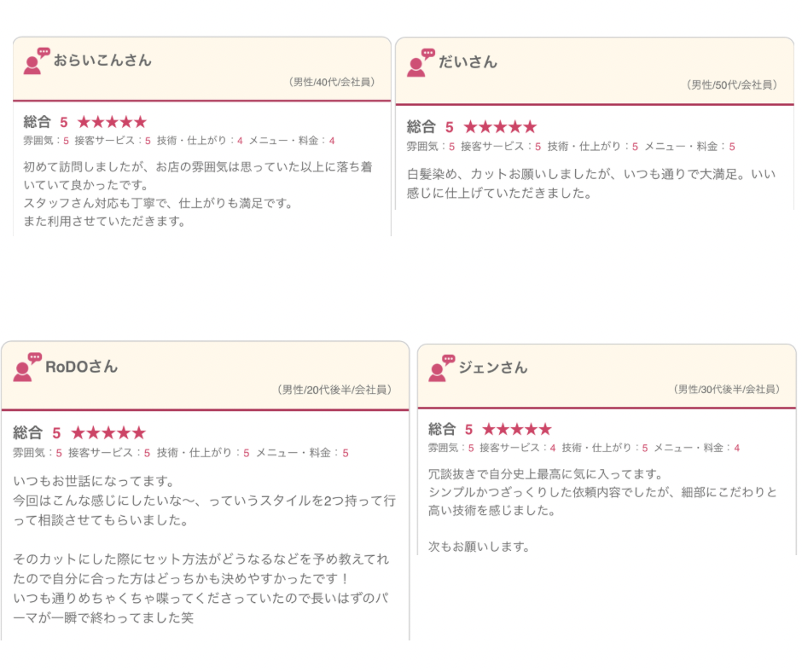Click the avatar icon beside RoDOさん
The height and width of the screenshot is (672, 802).
point(26,368)
